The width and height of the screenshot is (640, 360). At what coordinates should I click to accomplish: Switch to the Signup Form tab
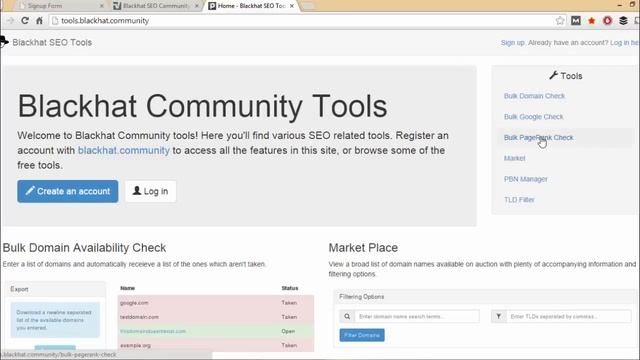click(x=59, y=6)
